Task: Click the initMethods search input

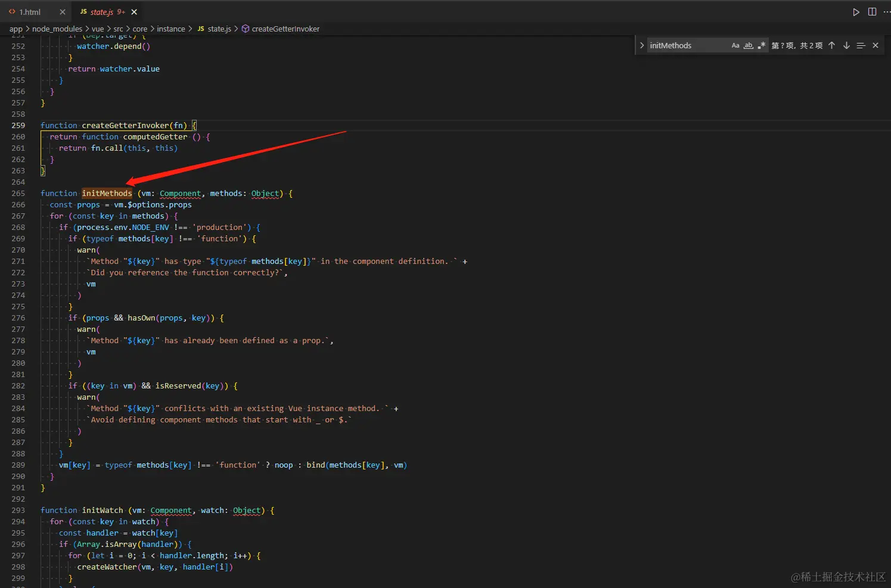Action: pyautogui.click(x=688, y=45)
